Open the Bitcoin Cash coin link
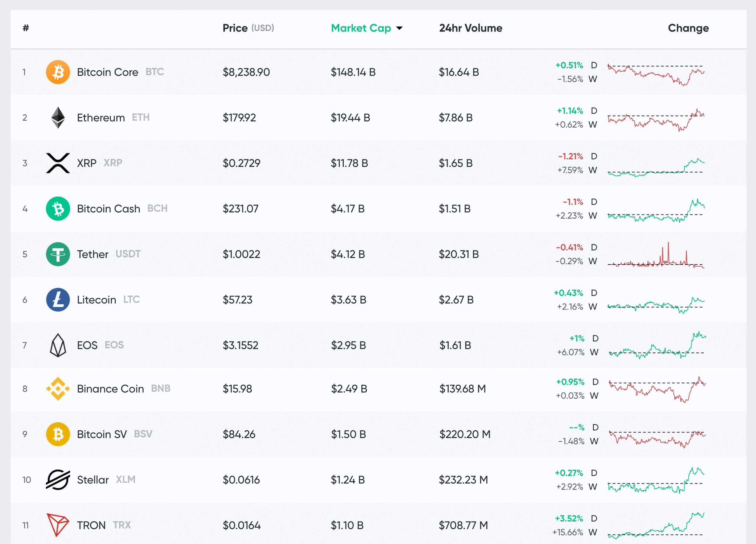756x544 pixels. tap(109, 209)
